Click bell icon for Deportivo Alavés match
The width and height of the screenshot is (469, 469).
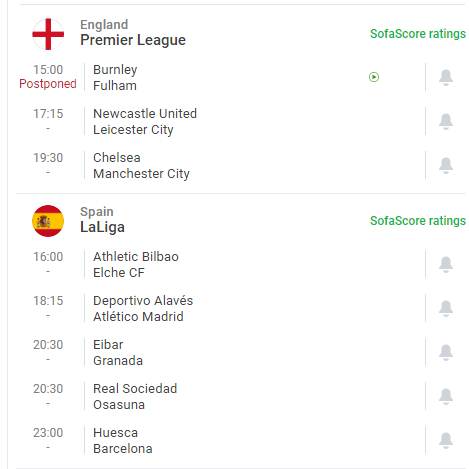(446, 308)
